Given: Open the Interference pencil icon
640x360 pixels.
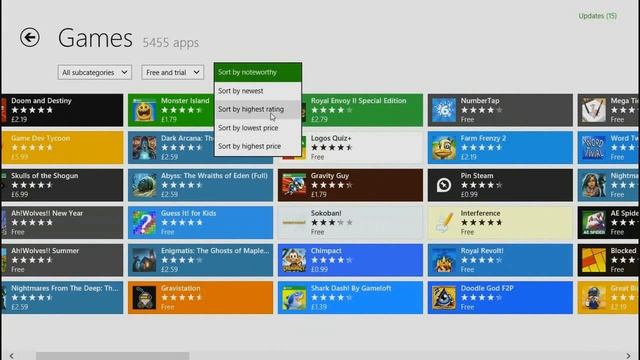Looking at the screenshot, I should (x=444, y=223).
